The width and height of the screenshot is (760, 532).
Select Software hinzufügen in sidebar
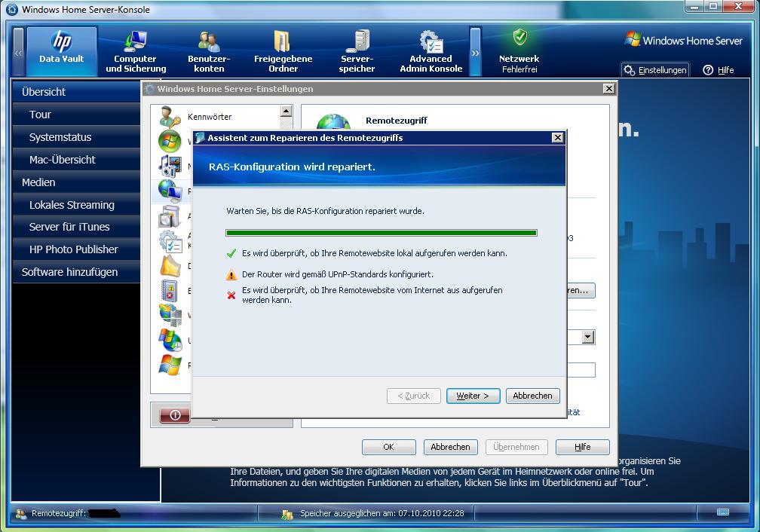coord(77,272)
